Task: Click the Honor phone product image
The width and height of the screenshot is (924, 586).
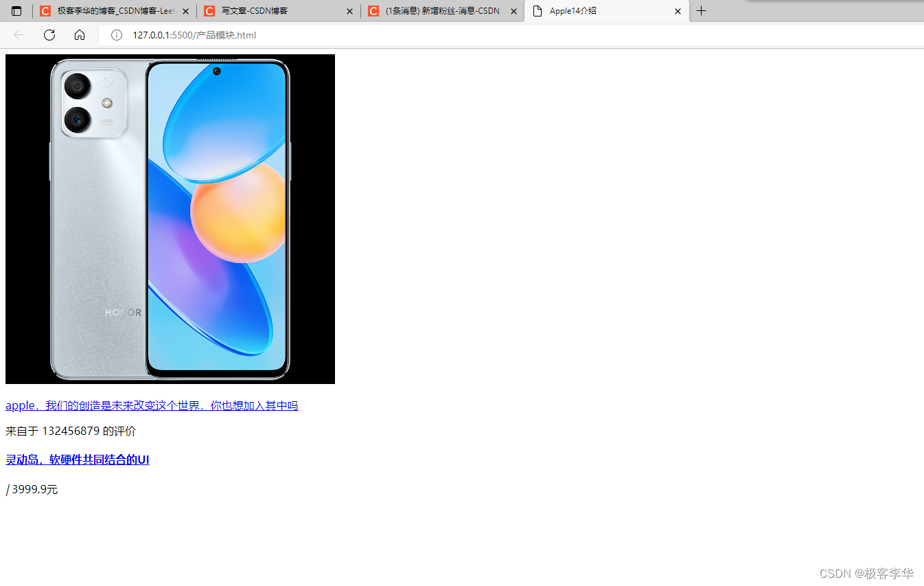Action: (x=170, y=219)
